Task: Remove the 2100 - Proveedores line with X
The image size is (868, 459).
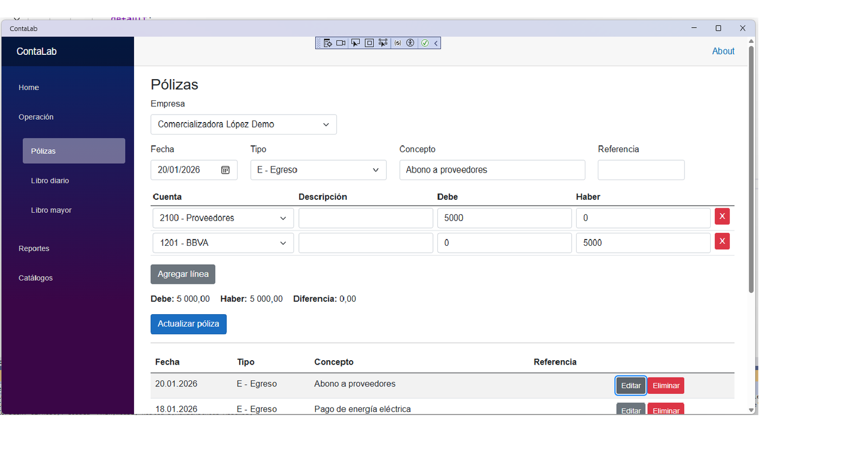Action: coord(722,216)
